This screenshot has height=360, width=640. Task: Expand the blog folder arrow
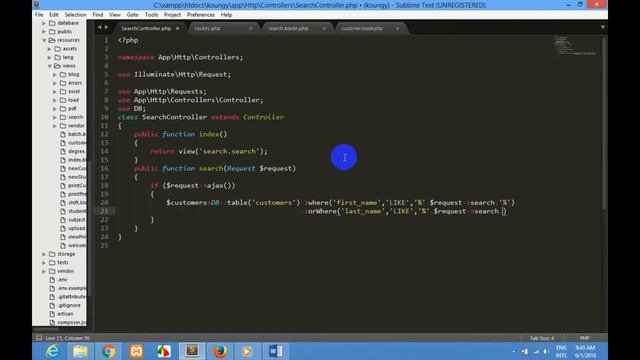pyautogui.click(x=55, y=74)
